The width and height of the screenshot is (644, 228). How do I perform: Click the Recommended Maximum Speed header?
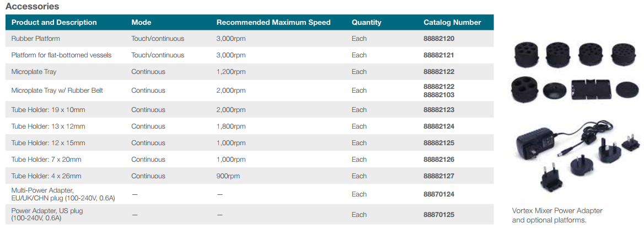point(273,23)
